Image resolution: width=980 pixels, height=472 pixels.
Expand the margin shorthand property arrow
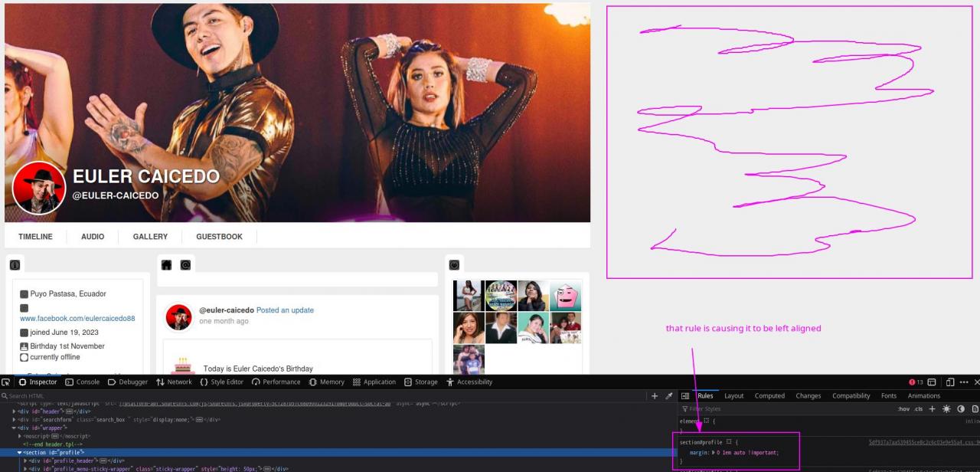pos(715,453)
